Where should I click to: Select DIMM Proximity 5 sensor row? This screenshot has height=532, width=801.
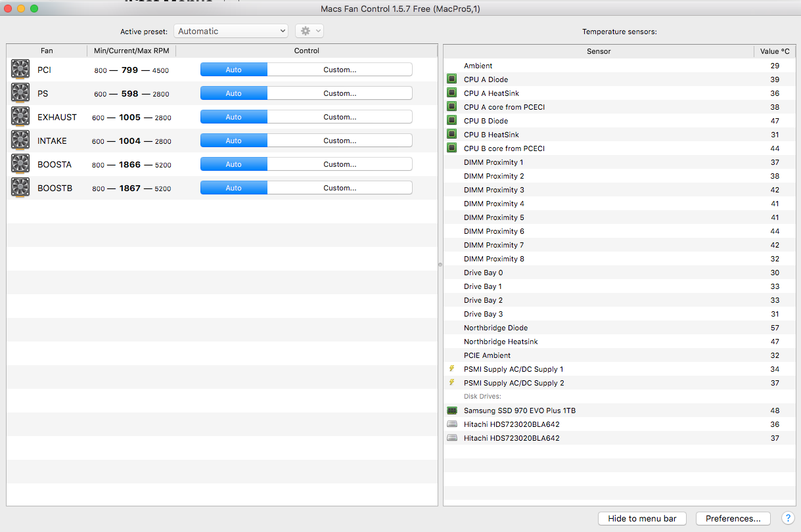(620, 217)
